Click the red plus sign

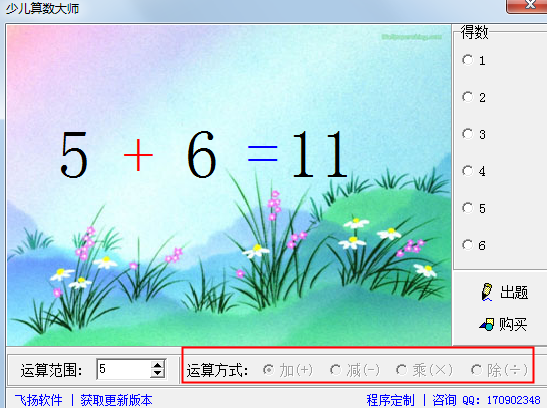138,154
